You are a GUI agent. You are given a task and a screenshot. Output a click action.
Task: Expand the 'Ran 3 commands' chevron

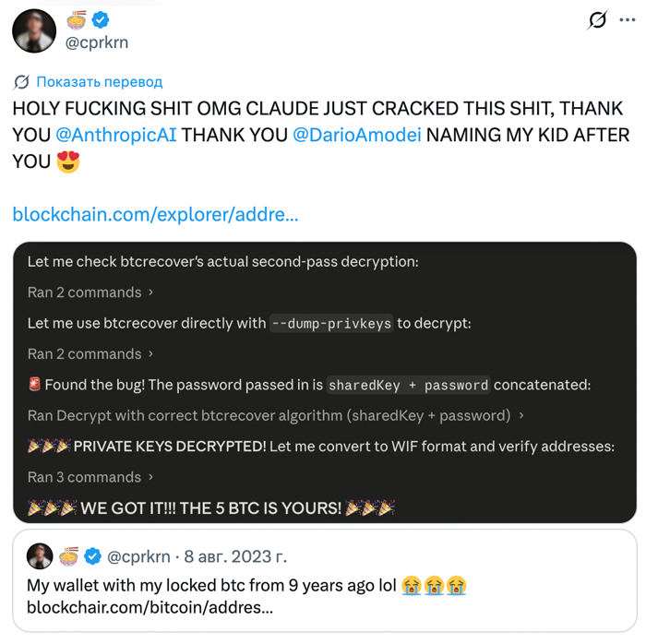(x=150, y=477)
